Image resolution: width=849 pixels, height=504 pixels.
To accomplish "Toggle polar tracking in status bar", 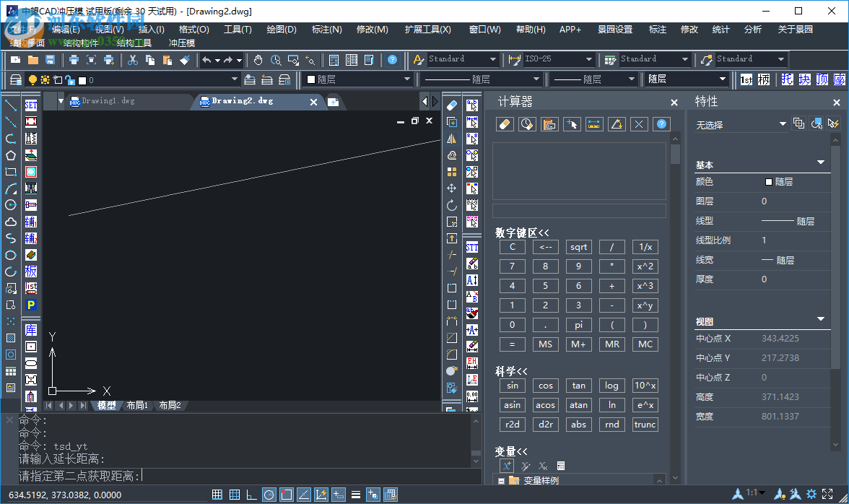I will 269,495.
